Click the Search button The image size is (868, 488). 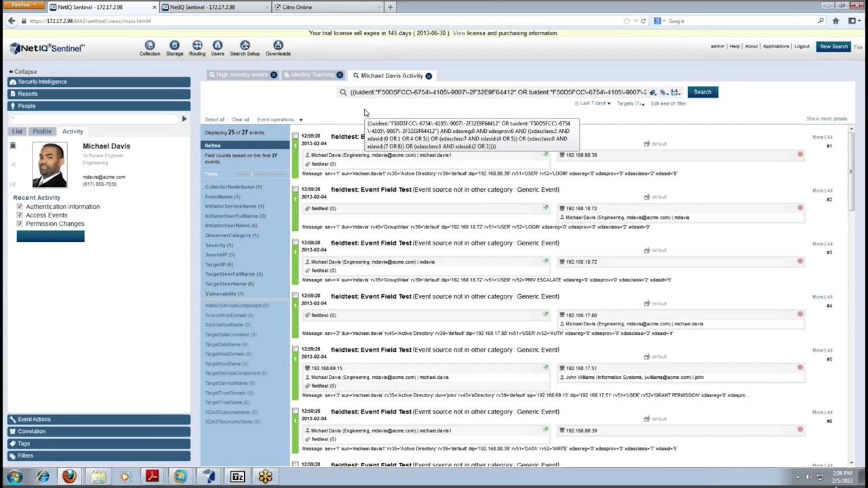click(703, 92)
